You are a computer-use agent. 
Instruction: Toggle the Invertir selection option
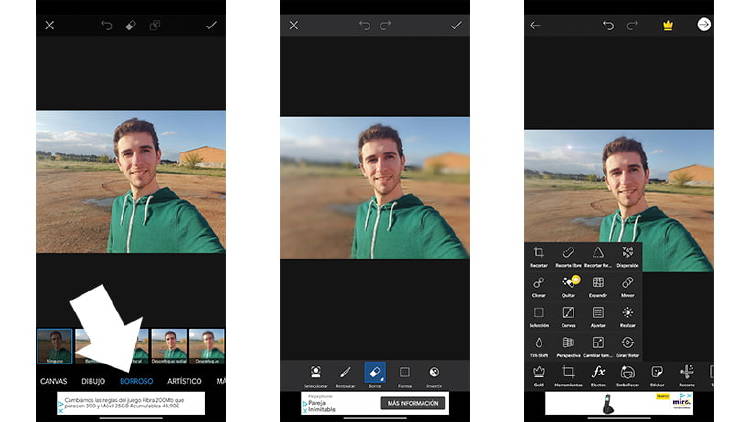click(x=435, y=373)
